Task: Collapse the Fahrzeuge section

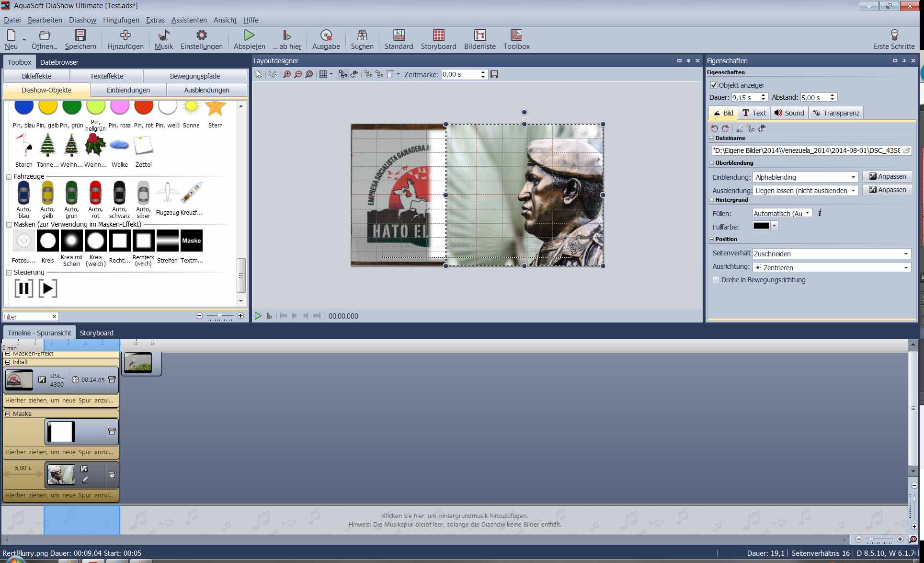Action: click(x=9, y=177)
